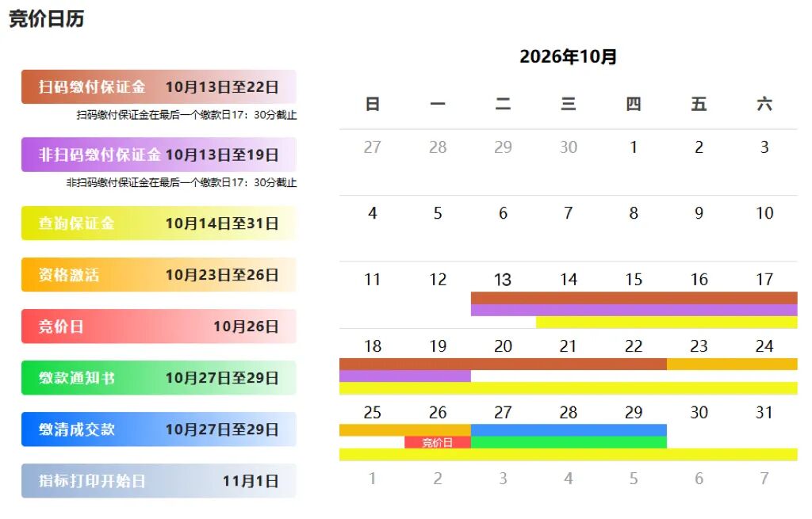Select the red 竞价日 10月26日 legend bar
812x519 pixels.
coord(159,326)
